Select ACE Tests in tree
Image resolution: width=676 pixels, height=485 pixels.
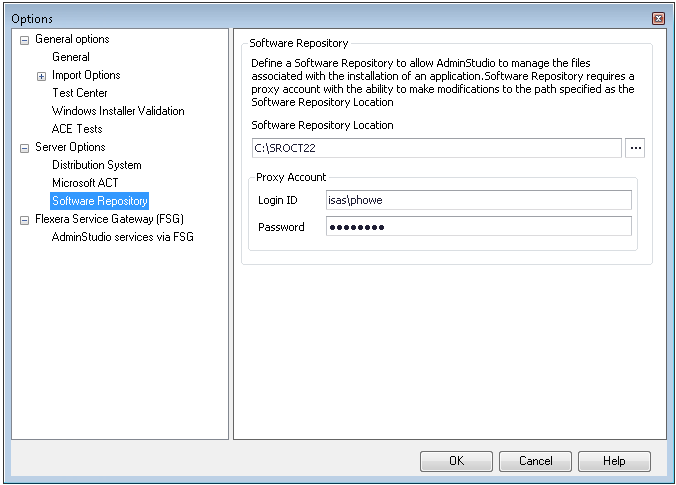click(77, 129)
